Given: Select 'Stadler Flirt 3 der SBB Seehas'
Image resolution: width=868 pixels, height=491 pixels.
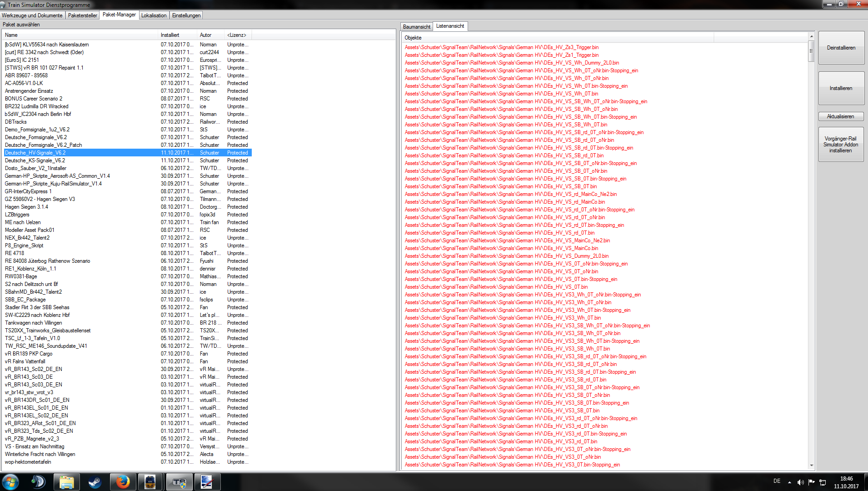Looking at the screenshot, I should 128,307.
